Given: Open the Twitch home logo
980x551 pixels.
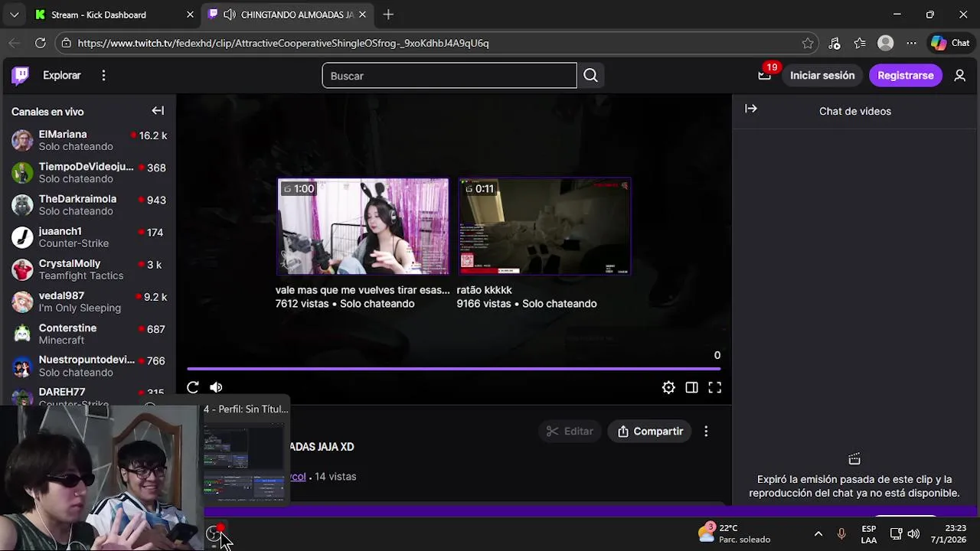Looking at the screenshot, I should click(21, 75).
